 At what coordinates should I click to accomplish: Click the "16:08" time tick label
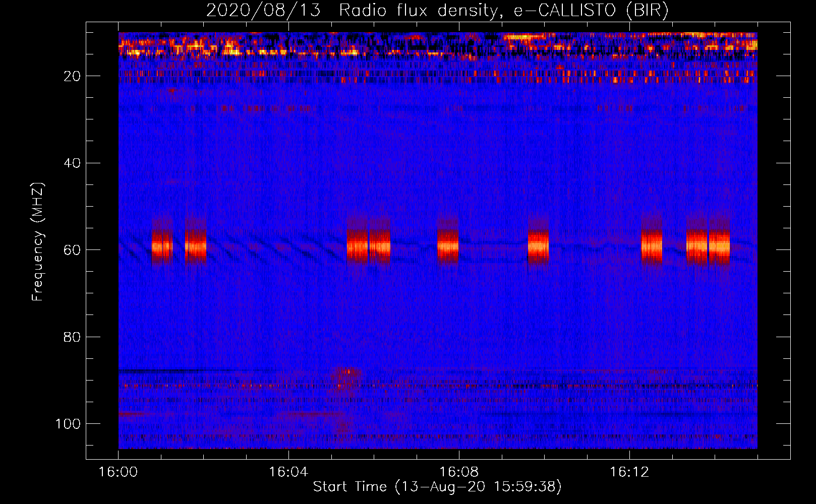[459, 472]
